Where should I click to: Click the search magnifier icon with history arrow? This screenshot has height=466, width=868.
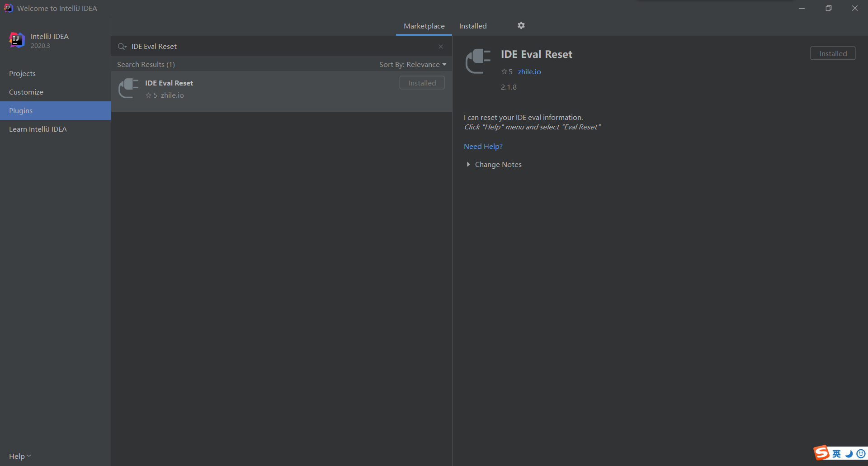(x=122, y=47)
